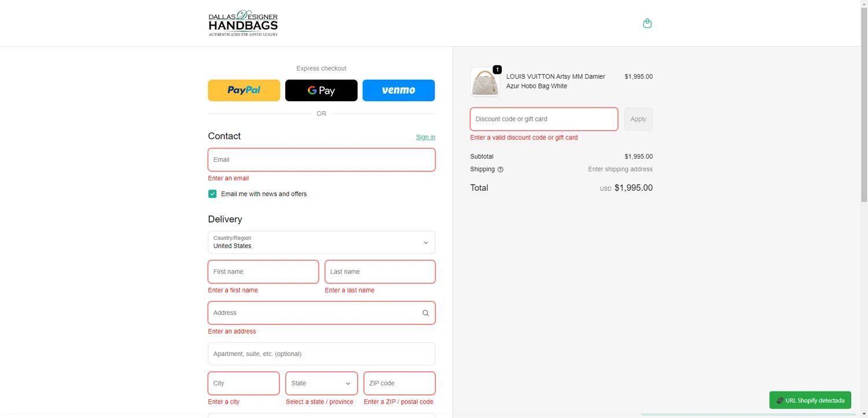This screenshot has width=868, height=418.
Task: Click the First name field
Action: tap(263, 272)
